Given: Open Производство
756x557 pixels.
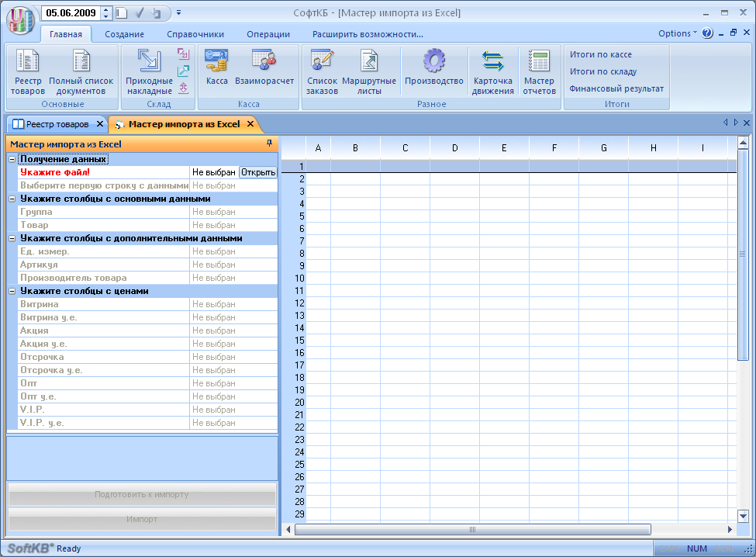Looking at the screenshot, I should click(x=434, y=67).
